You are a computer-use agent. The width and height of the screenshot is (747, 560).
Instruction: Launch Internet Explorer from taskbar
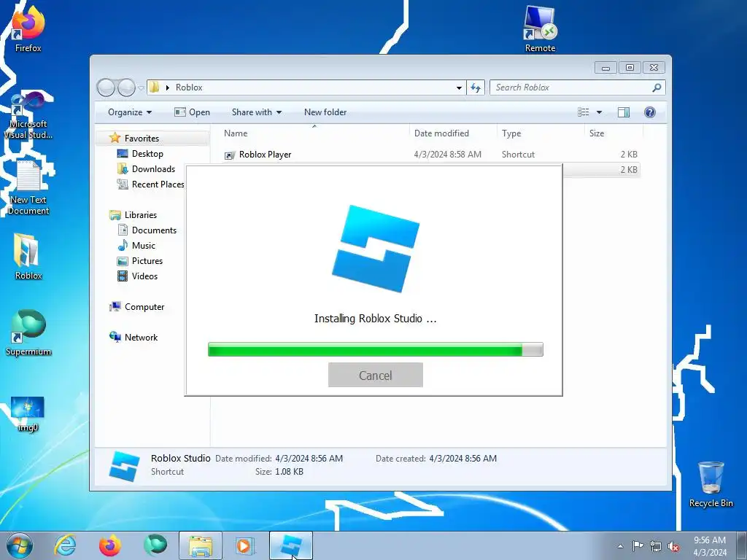[x=65, y=545]
